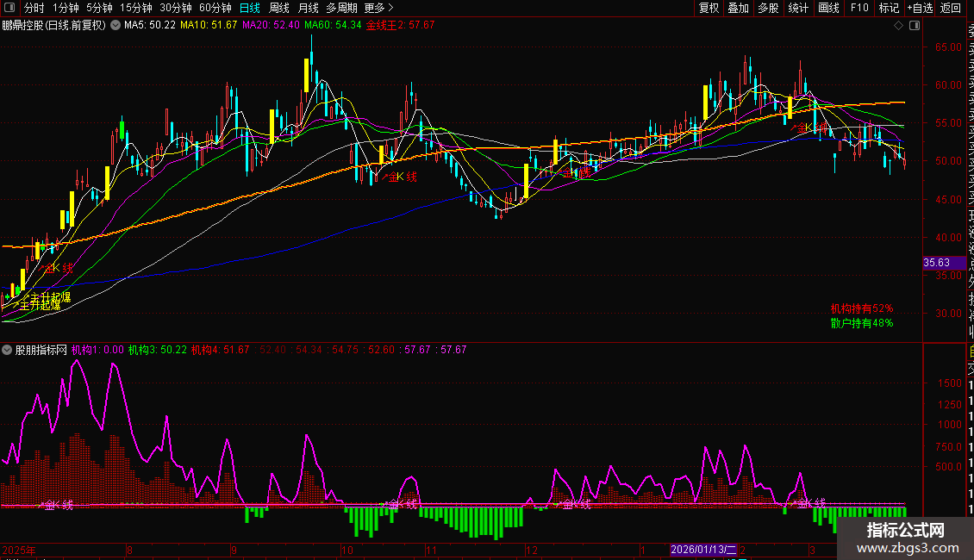Open the 复权 adjustment menu
Screen dimensions: 974x560
(x=709, y=8)
